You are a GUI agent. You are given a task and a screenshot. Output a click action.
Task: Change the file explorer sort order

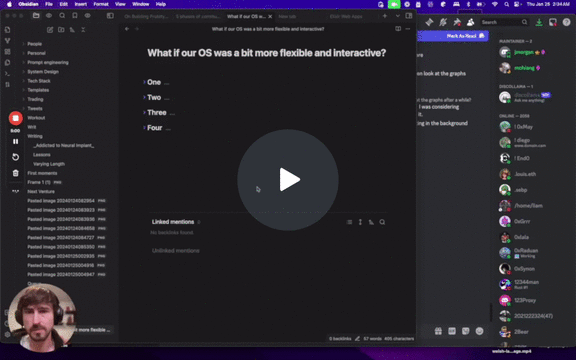72,30
